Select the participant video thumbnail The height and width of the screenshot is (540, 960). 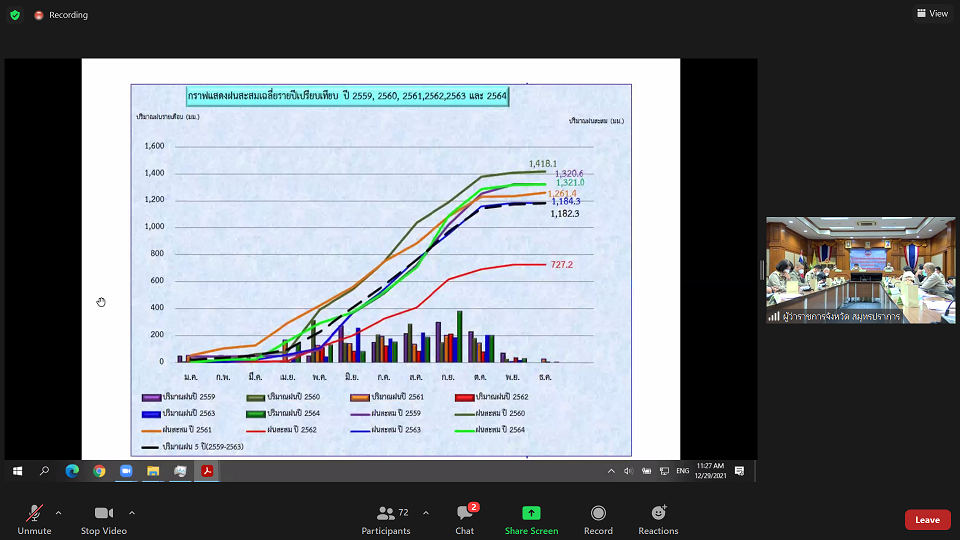pos(860,270)
